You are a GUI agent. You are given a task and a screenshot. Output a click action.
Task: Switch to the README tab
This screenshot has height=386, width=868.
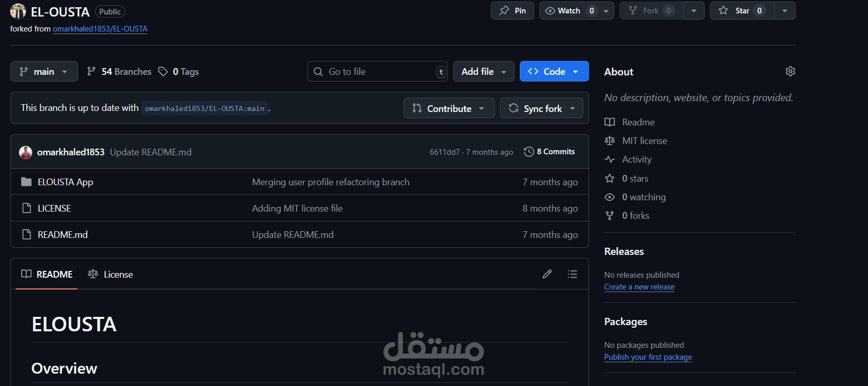tap(47, 274)
